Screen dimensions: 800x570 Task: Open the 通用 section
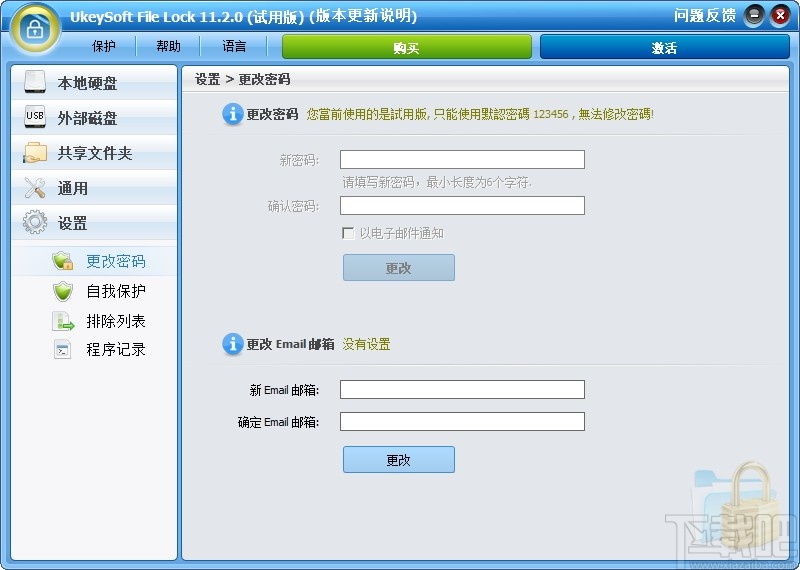point(94,188)
